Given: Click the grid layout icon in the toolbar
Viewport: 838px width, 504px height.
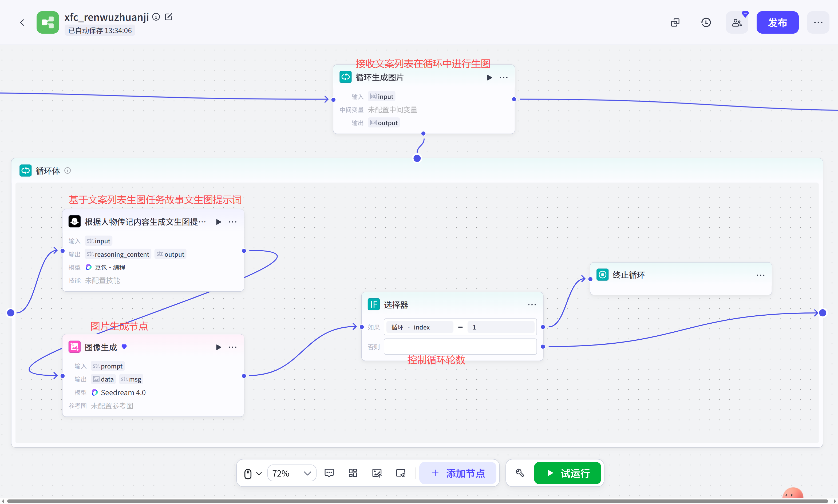Looking at the screenshot, I should [x=353, y=473].
